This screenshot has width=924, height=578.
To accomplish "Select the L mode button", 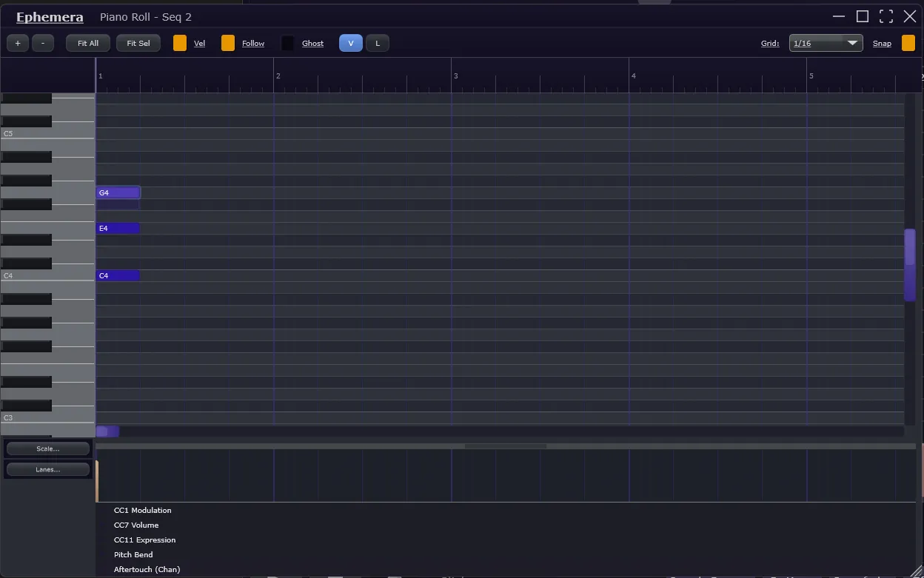I will click(x=378, y=43).
